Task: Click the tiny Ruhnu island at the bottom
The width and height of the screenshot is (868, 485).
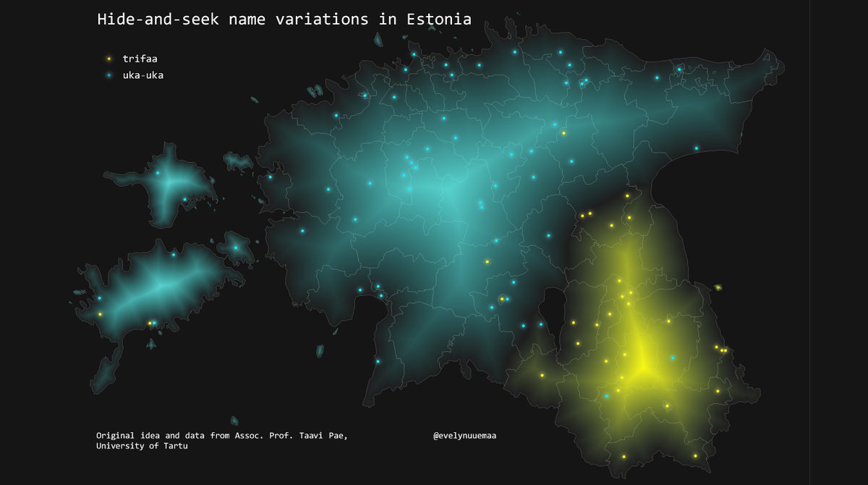Action: [x=234, y=421]
